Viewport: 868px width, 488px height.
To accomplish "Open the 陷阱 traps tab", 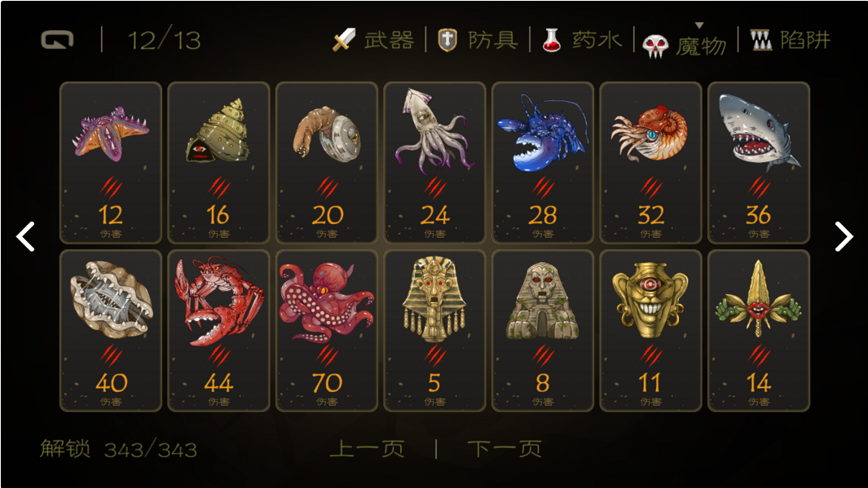I will pos(791,40).
